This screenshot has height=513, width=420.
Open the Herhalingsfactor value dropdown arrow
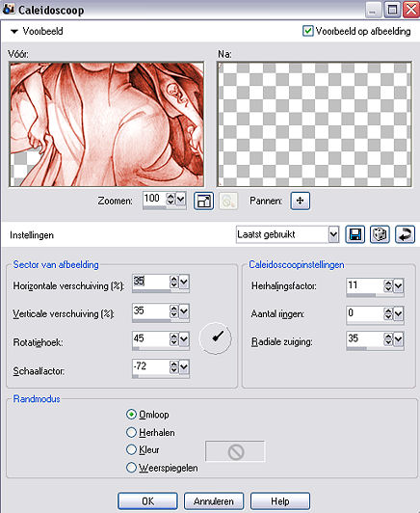(x=398, y=286)
